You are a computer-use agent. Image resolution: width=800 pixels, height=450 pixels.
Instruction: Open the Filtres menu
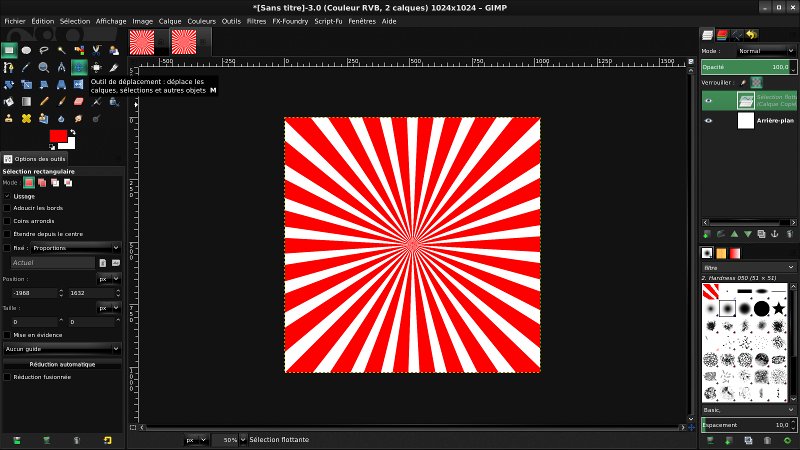256,21
